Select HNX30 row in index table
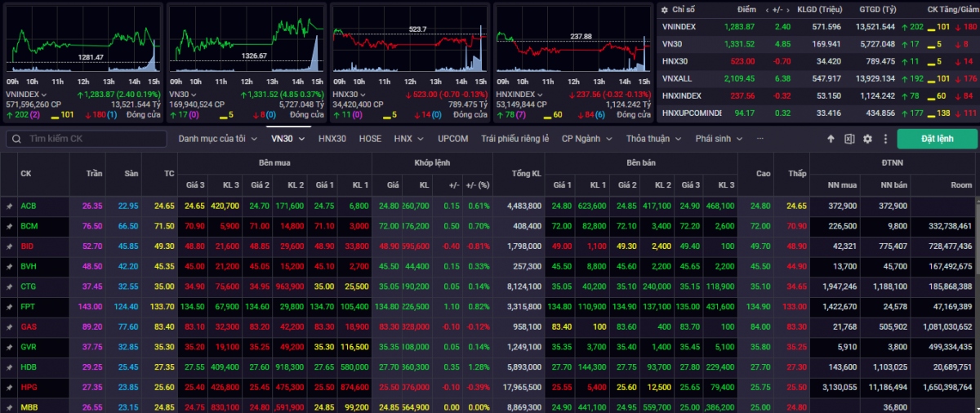This screenshot has height=413, width=980. click(818, 60)
